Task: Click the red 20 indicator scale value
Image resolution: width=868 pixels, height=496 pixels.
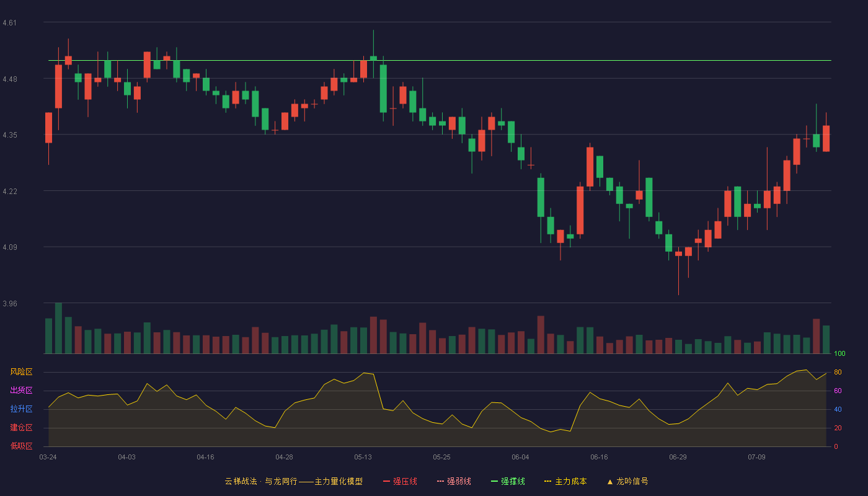Action: pyautogui.click(x=838, y=428)
